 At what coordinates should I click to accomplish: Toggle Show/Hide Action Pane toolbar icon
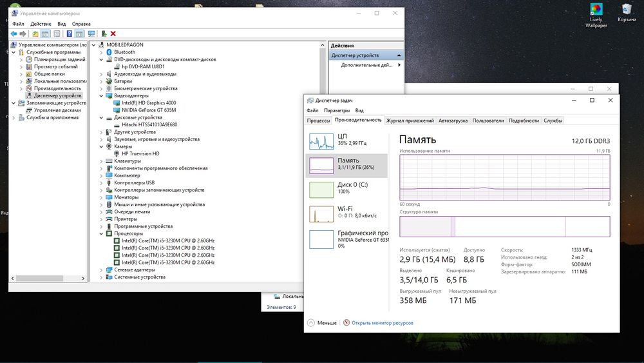click(79, 34)
